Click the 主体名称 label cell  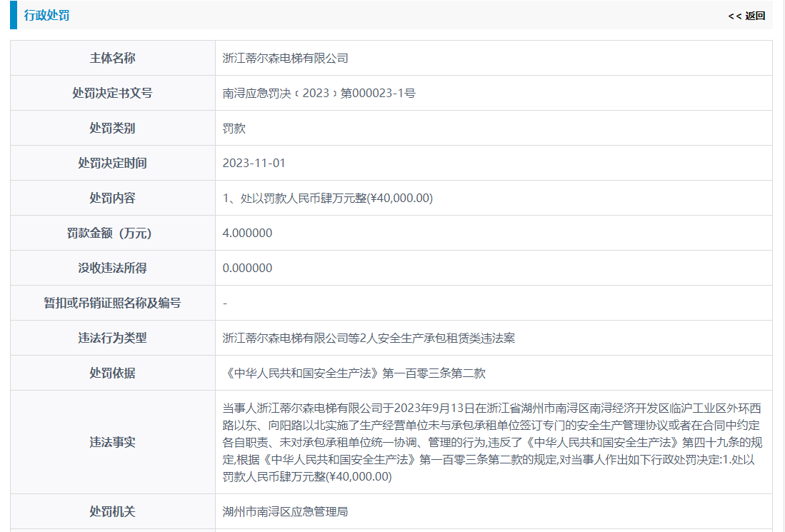[x=113, y=58]
